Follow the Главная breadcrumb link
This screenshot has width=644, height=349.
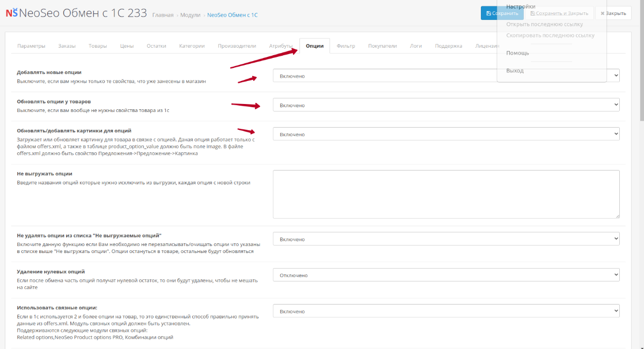[163, 15]
